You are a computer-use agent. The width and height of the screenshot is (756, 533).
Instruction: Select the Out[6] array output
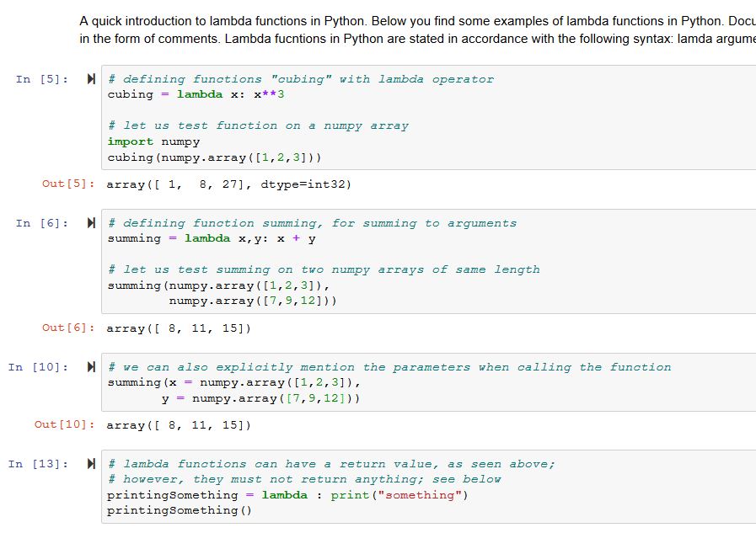click(178, 328)
